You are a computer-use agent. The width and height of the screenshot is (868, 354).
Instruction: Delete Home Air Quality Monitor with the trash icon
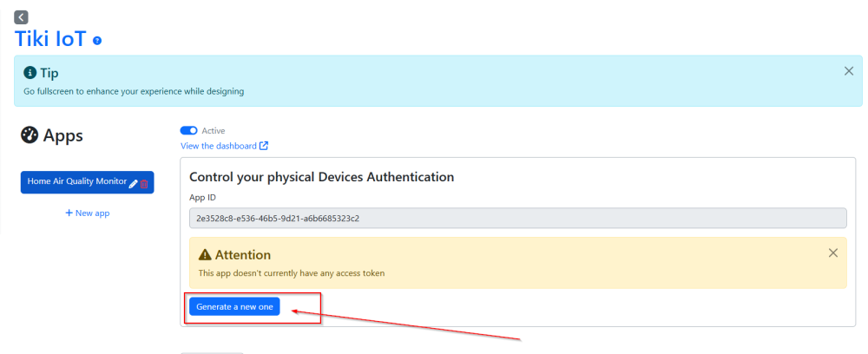144,184
